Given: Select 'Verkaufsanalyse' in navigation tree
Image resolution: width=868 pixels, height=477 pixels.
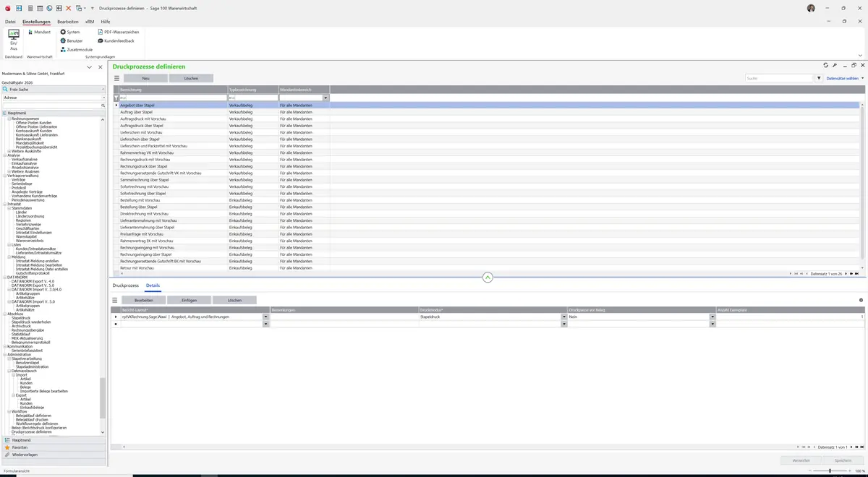Looking at the screenshot, I should coord(24,159).
